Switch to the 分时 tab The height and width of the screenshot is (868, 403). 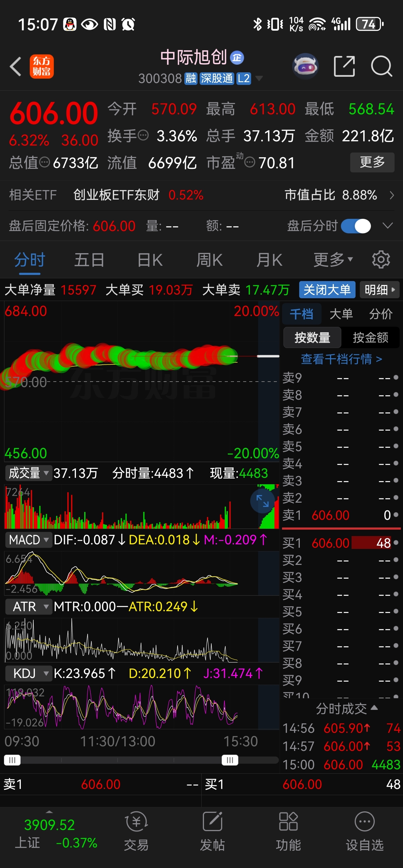pyautogui.click(x=30, y=260)
